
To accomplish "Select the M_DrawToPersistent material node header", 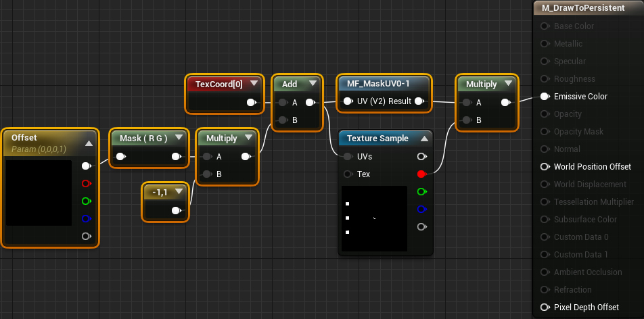I will click(589, 8).
